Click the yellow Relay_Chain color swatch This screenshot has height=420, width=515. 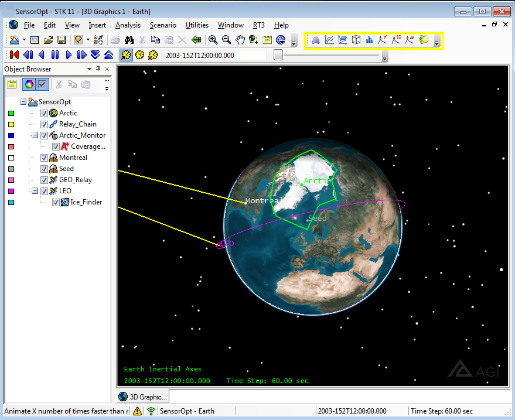11,124
